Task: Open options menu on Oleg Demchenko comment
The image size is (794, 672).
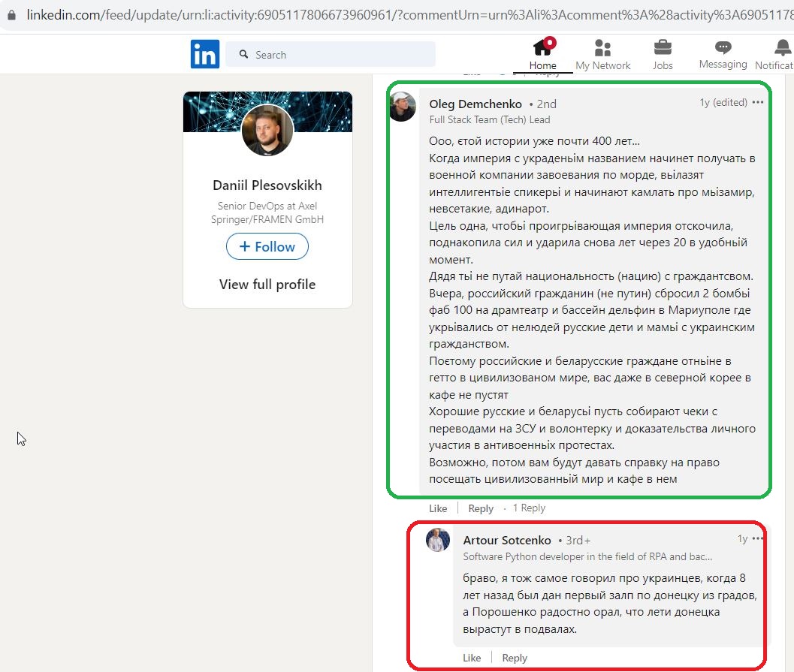Action: tap(757, 102)
